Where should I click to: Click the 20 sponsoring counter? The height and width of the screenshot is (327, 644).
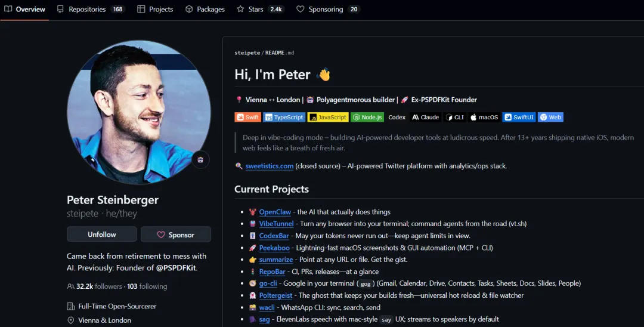[x=354, y=9]
